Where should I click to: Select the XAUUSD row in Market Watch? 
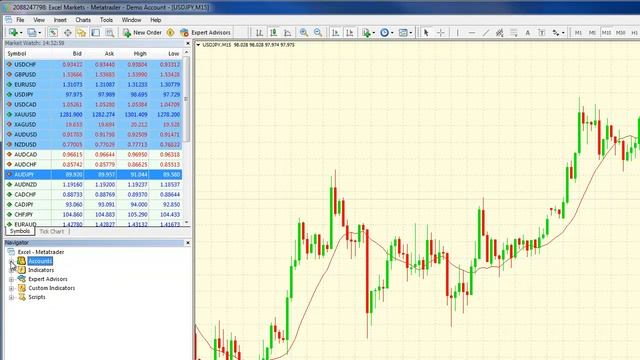pos(93,114)
